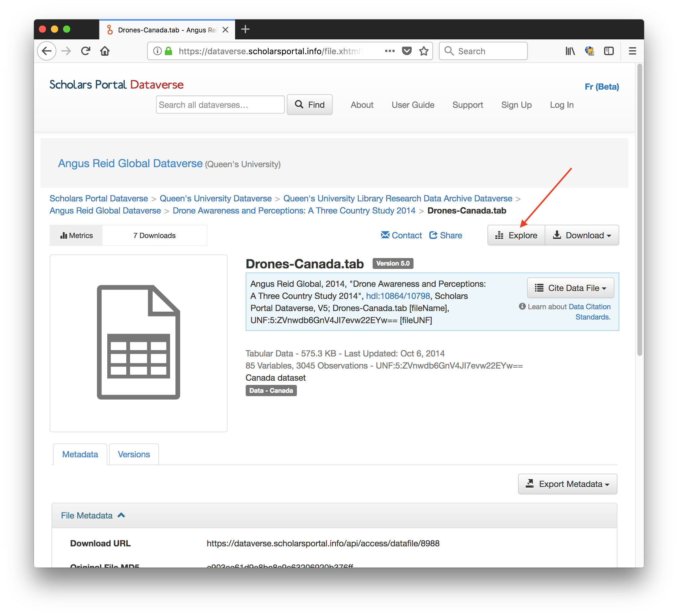Click the Contact link
Viewport: 678px width, 616px height.
point(407,235)
